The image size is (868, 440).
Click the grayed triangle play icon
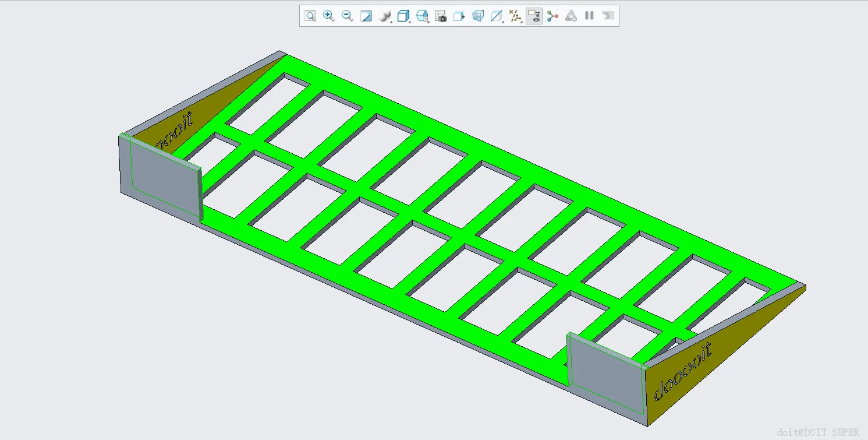click(571, 16)
